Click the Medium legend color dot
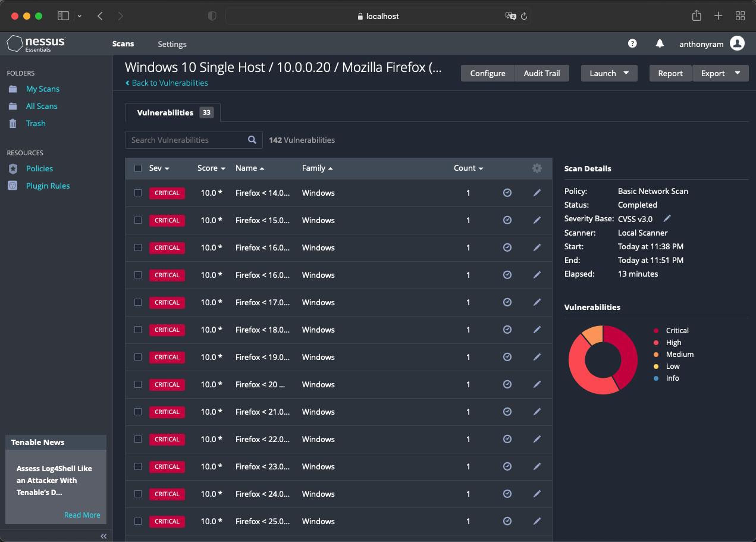The width and height of the screenshot is (756, 542). [656, 354]
